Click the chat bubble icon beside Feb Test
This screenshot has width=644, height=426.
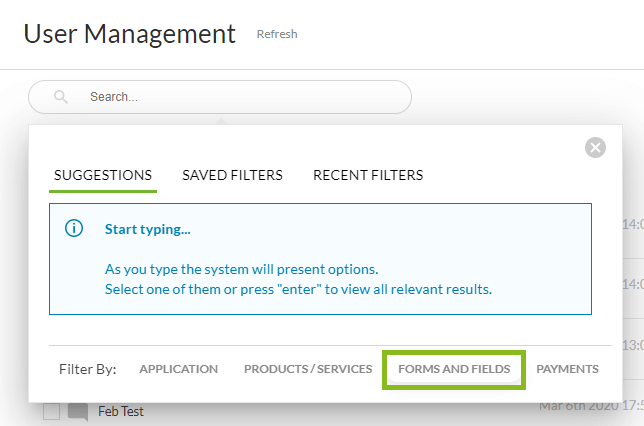pos(78,411)
